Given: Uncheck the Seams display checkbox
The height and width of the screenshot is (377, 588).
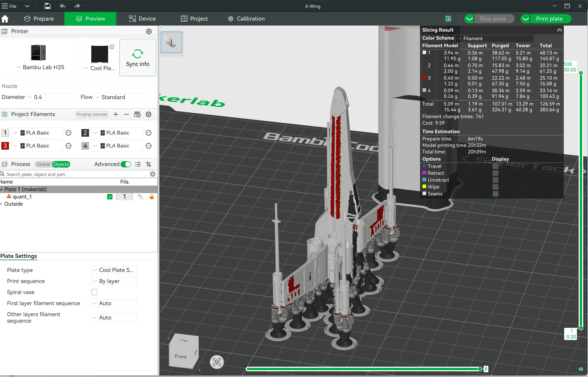Looking at the screenshot, I should click(x=495, y=194).
